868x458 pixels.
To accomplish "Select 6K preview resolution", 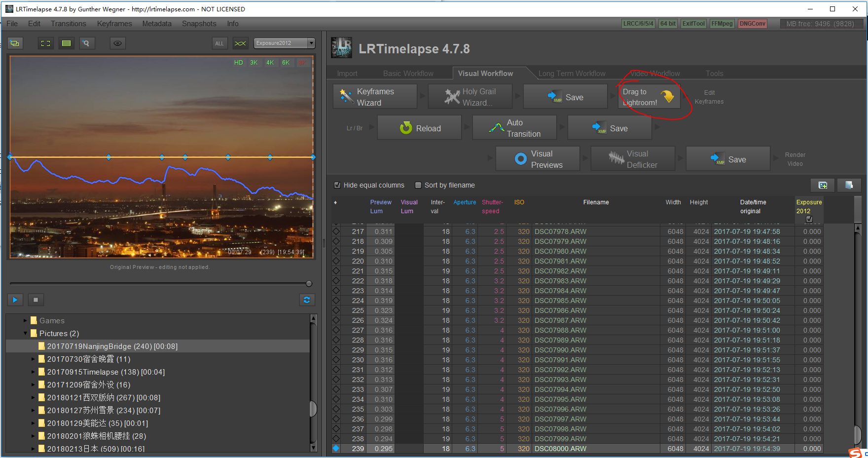I will click(x=286, y=63).
